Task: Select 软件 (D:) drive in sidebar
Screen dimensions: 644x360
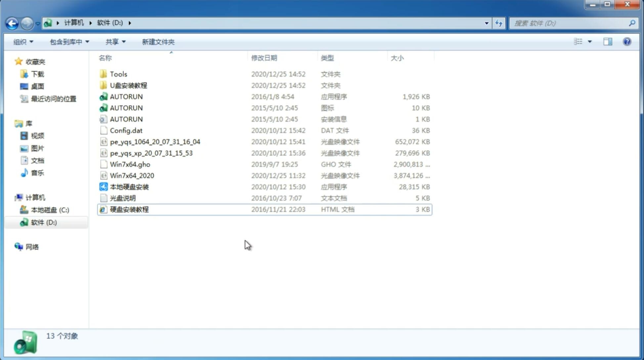Action: [43, 222]
